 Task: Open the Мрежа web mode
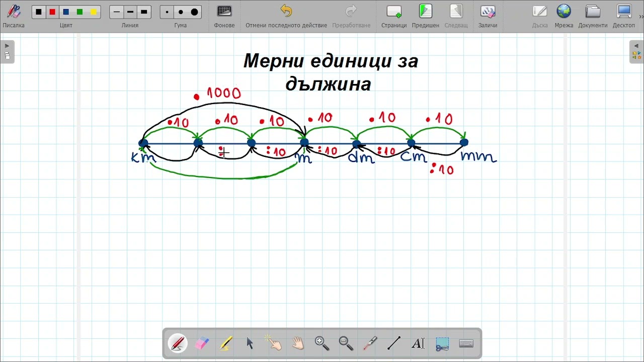point(564,16)
